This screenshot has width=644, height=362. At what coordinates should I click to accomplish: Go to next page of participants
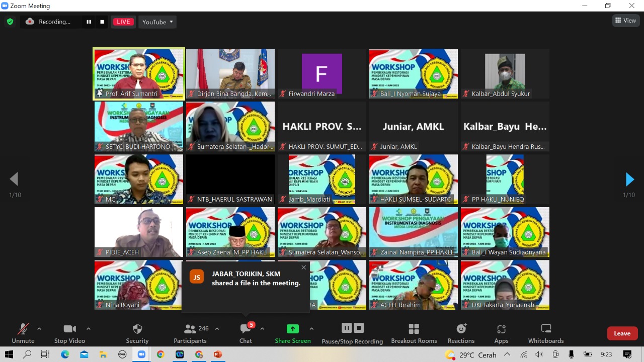[629, 179]
